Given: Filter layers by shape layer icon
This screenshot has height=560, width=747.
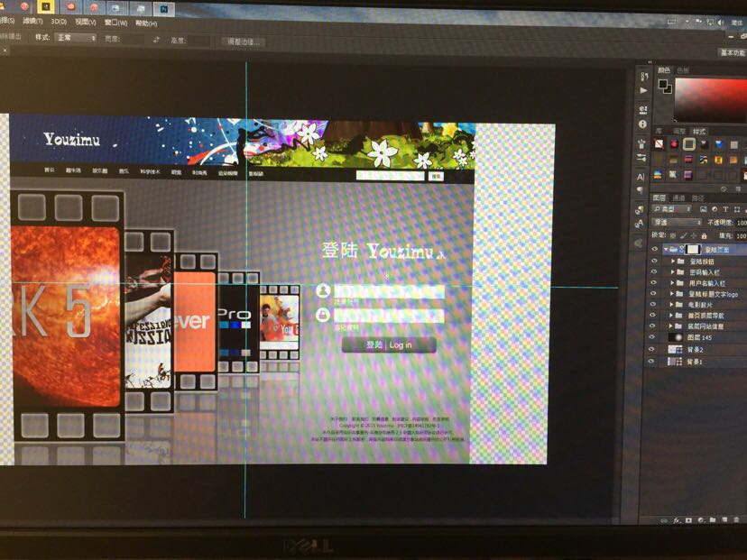Looking at the screenshot, I should pyautogui.click(x=736, y=209).
